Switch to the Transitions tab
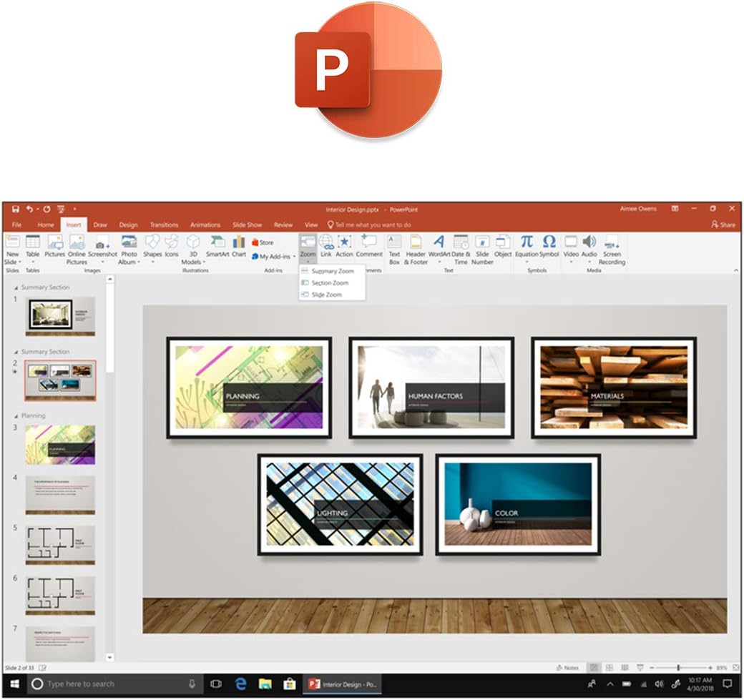 tap(165, 224)
